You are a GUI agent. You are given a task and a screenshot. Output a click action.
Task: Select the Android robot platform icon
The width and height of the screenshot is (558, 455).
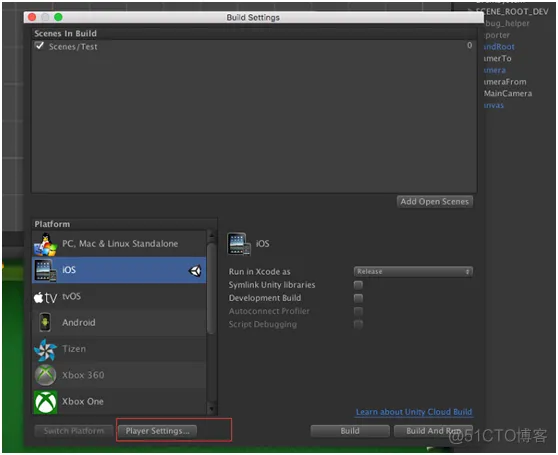[x=45, y=323]
